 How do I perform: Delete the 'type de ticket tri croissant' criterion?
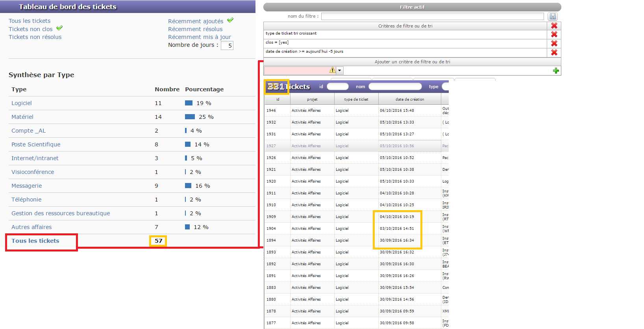(554, 35)
